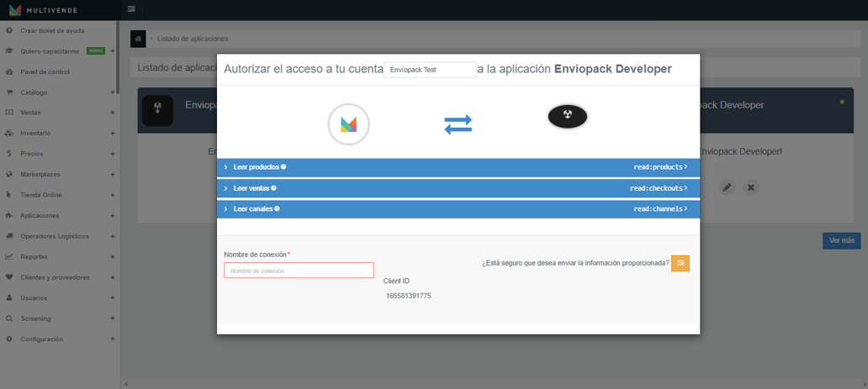Click the Usuarios person icon
868x389 pixels.
(x=9, y=297)
